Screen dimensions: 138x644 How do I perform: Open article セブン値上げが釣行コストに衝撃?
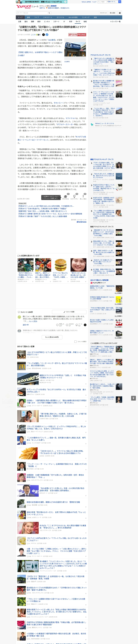(x=57, y=353)
